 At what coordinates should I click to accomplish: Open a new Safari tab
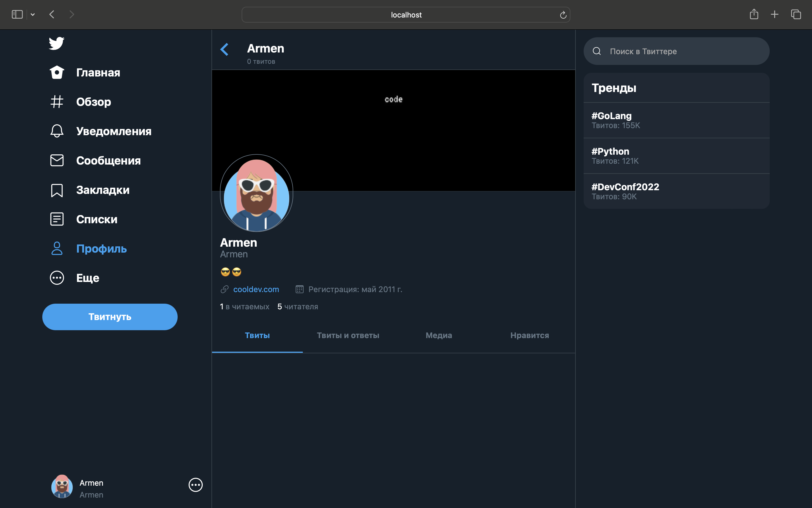click(775, 14)
